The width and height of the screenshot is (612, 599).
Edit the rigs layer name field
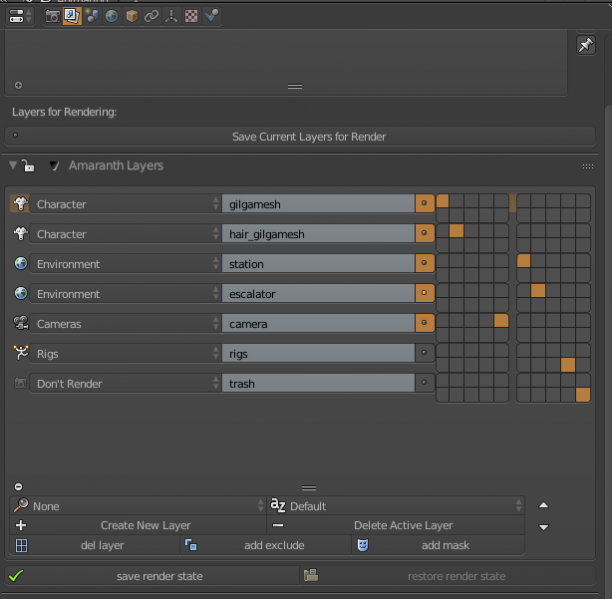point(318,354)
